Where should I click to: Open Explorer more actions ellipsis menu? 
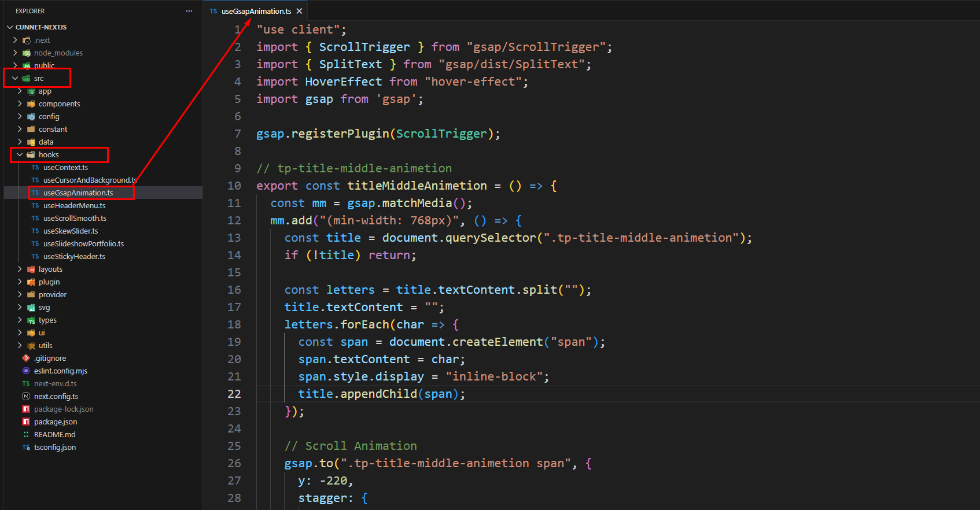click(189, 11)
